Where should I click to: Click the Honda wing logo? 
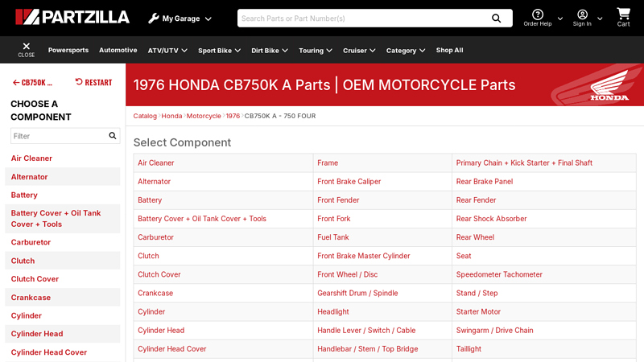609,85
